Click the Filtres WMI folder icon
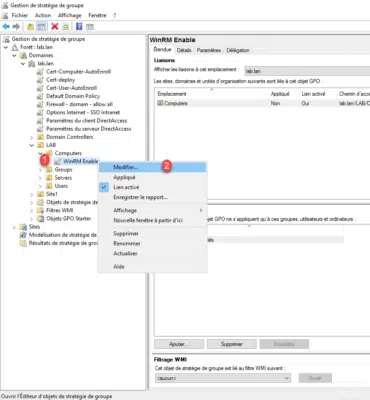This screenshot has height=400, width=370. (x=40, y=210)
